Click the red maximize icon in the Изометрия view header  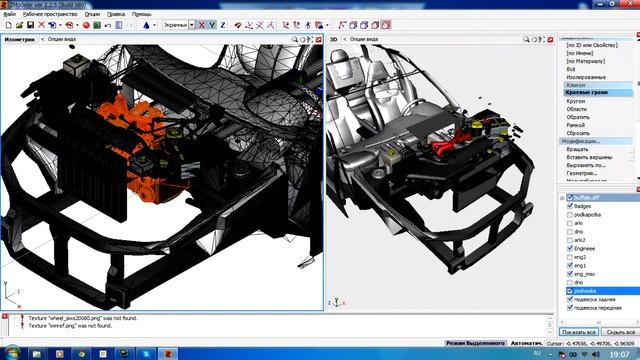point(319,40)
